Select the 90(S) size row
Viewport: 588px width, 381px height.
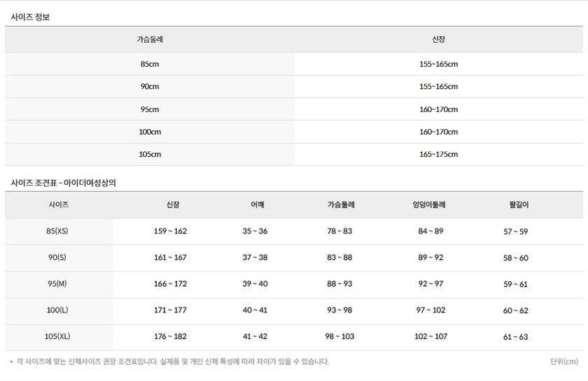click(57, 258)
